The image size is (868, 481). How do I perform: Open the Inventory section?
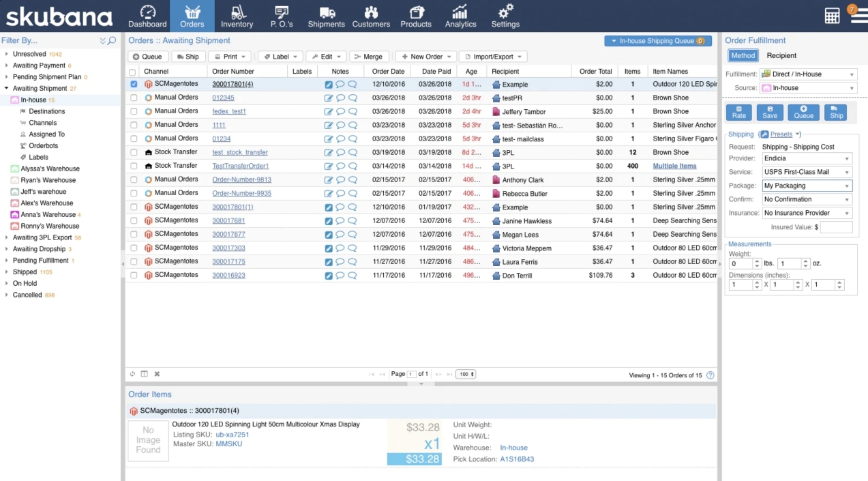[237, 15]
